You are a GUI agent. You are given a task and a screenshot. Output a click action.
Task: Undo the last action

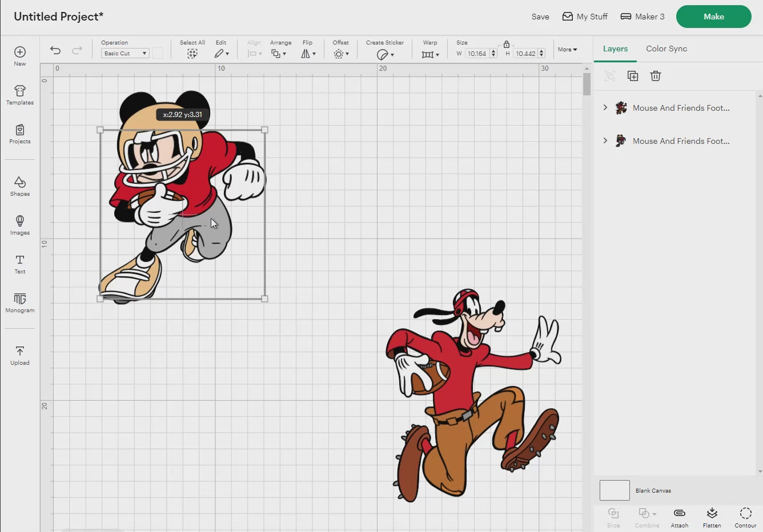[x=55, y=50]
